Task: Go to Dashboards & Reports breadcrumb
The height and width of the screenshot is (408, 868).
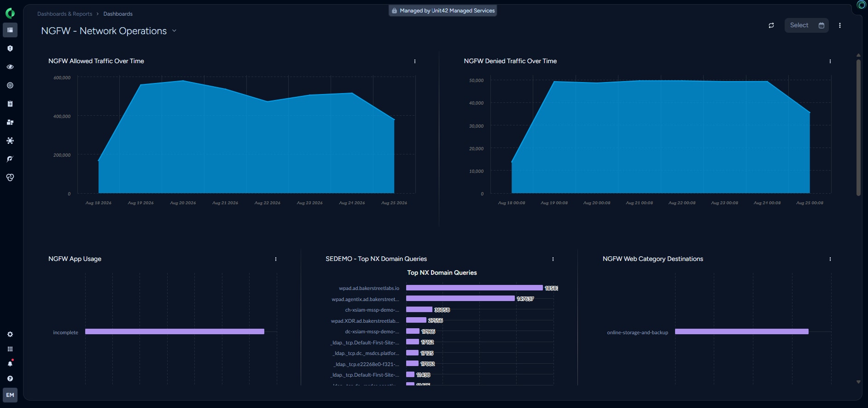Action: (x=65, y=14)
